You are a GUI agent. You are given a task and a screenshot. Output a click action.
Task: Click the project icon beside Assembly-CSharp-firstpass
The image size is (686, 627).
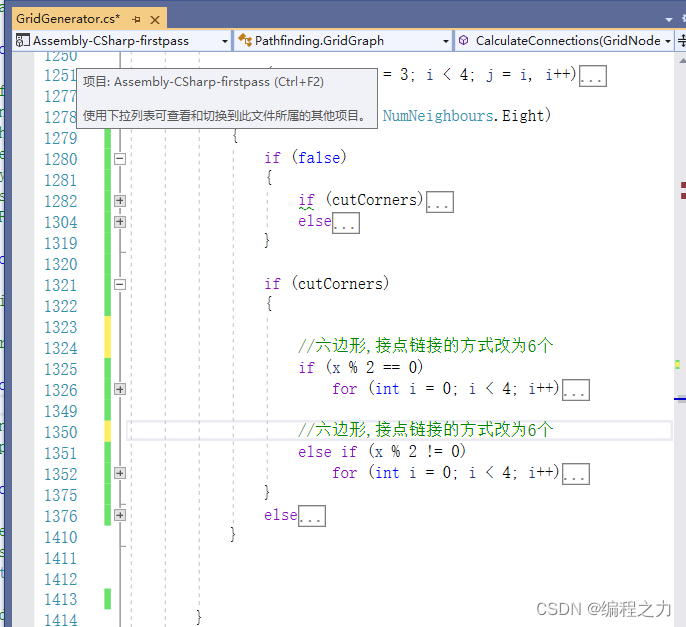pos(22,41)
